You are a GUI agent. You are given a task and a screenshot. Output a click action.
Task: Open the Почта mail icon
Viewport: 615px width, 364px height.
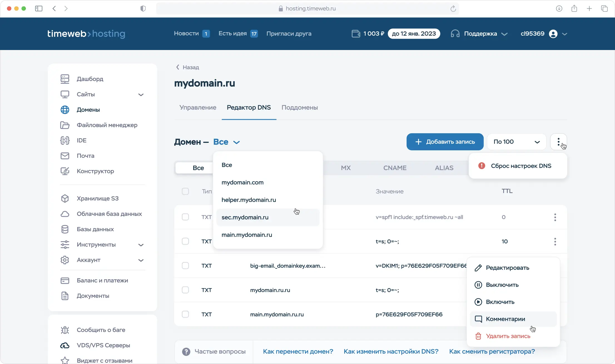pos(65,156)
